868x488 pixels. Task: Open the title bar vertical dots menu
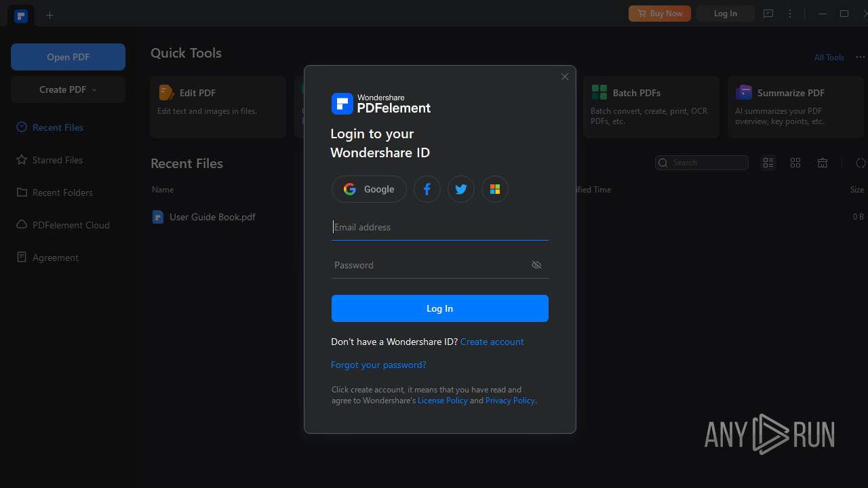[790, 14]
